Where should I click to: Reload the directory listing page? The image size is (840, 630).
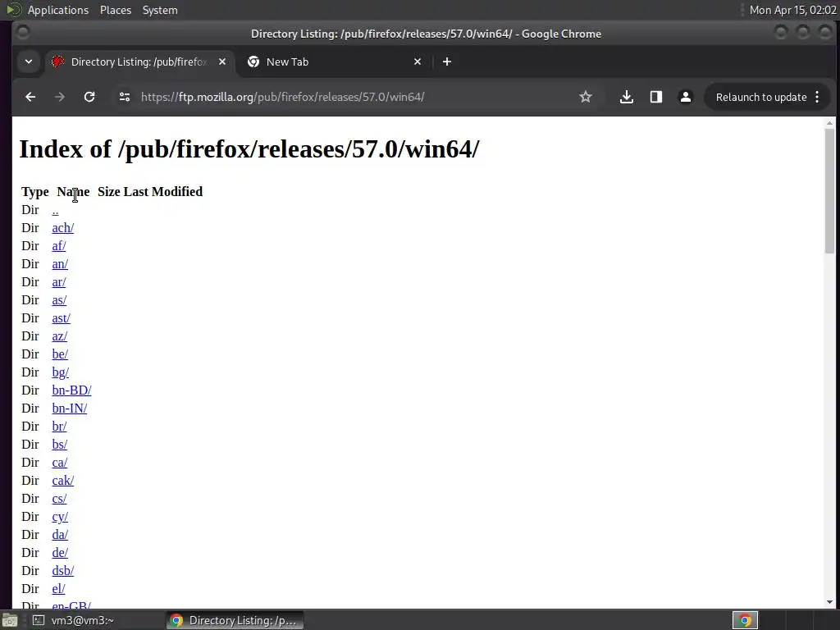pyautogui.click(x=89, y=97)
